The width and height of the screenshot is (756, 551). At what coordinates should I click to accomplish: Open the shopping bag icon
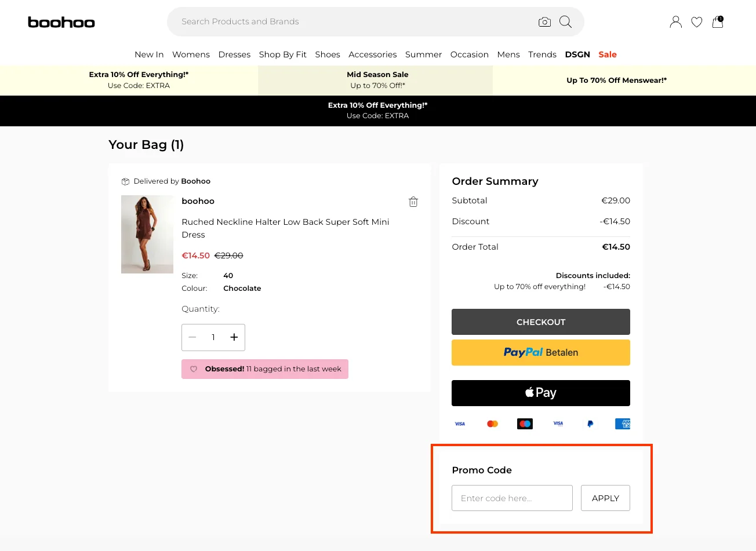718,22
